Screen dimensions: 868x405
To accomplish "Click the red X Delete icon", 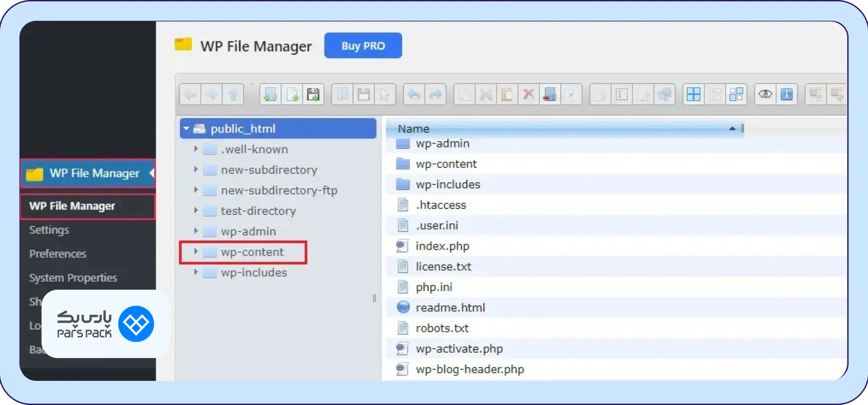I will pyautogui.click(x=529, y=94).
